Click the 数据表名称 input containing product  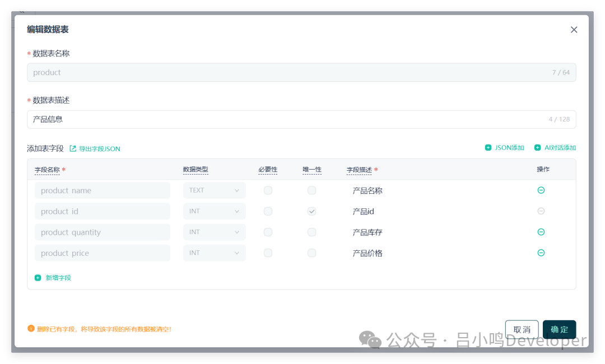point(301,72)
